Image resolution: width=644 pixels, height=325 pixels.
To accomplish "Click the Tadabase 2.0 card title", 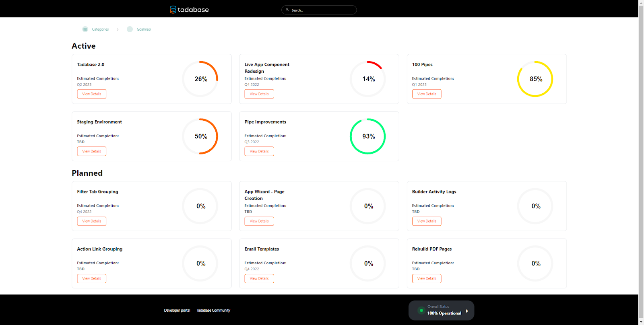I will (91, 64).
